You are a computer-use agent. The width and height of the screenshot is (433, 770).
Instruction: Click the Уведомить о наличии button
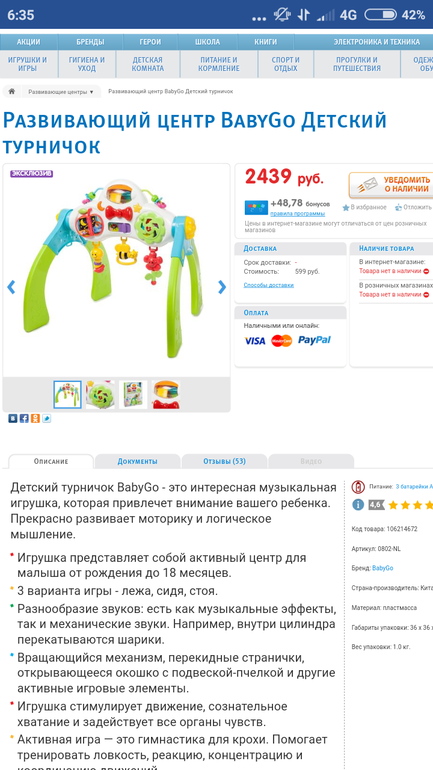pyautogui.click(x=392, y=185)
